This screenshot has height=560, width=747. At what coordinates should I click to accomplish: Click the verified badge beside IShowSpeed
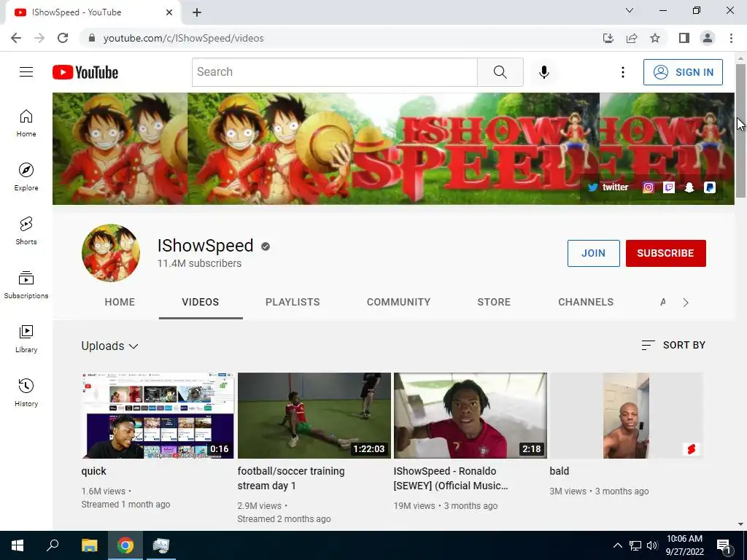[x=266, y=246]
